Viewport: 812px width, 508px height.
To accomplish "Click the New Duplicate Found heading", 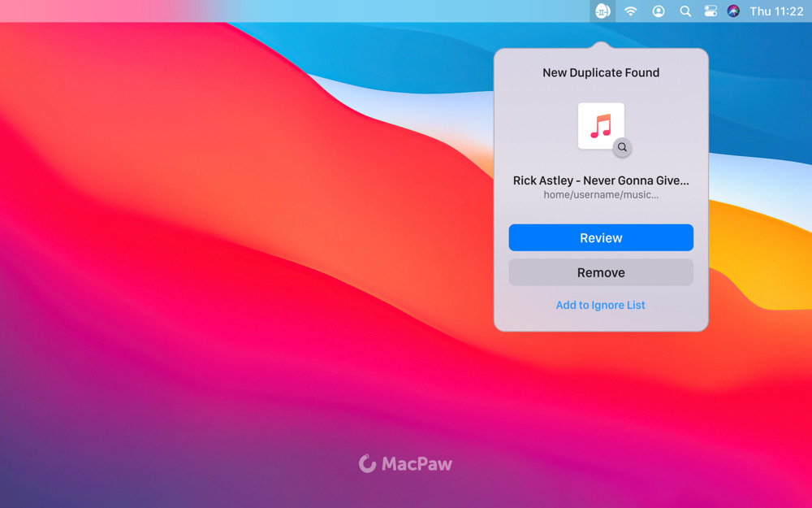I will point(600,73).
